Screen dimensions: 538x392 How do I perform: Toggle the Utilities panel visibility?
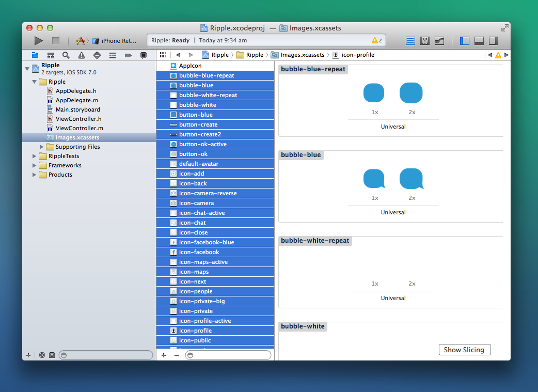(493, 40)
